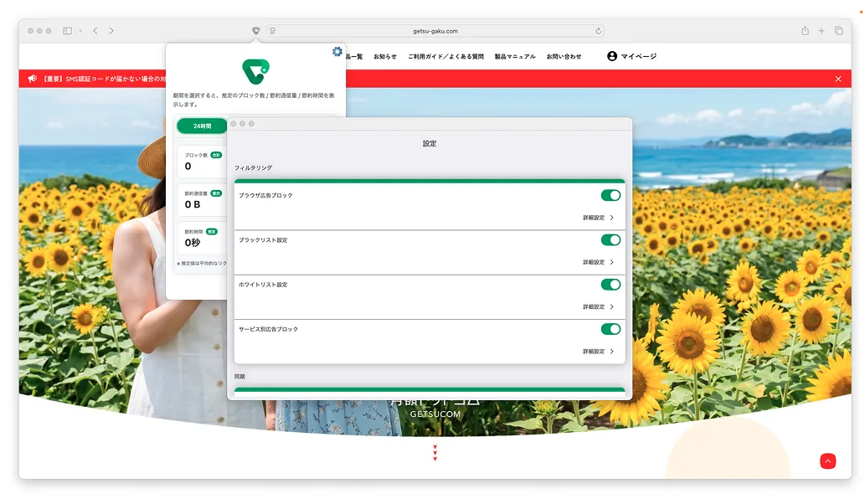Click the フィルタリング section heading

[x=253, y=167]
